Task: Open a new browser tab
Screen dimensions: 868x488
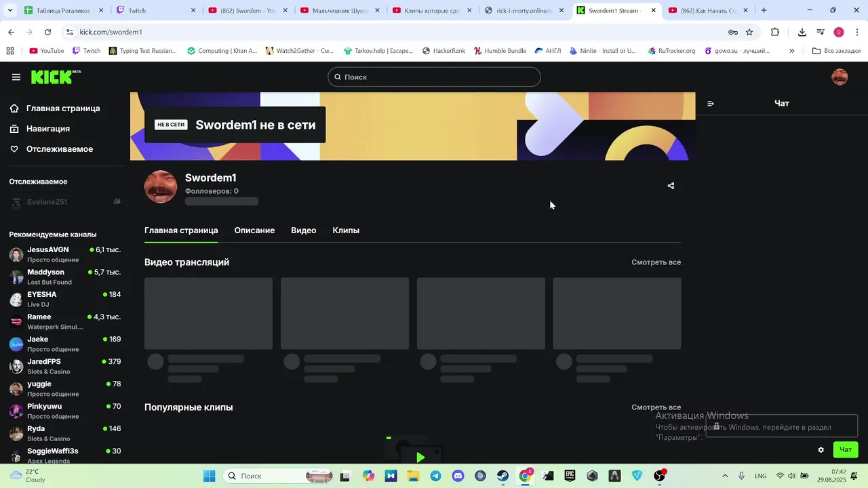Action: point(764,10)
